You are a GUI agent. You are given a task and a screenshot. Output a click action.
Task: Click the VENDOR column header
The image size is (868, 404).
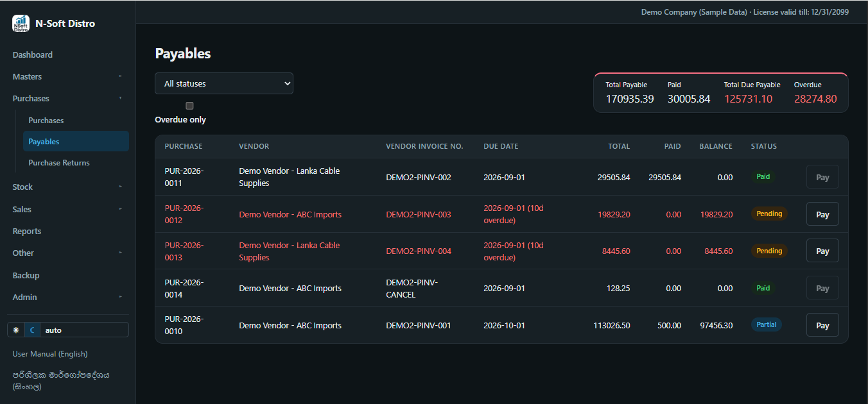click(x=254, y=146)
